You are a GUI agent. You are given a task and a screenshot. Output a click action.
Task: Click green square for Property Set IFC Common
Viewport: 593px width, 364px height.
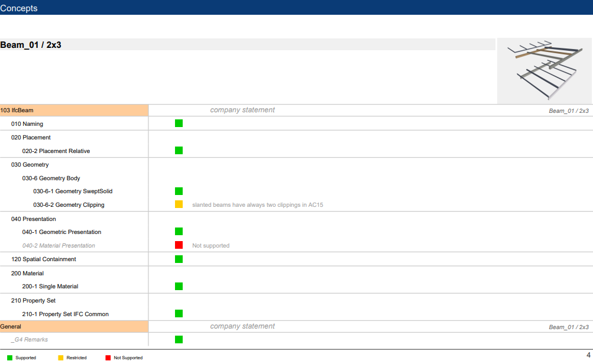[x=179, y=314]
